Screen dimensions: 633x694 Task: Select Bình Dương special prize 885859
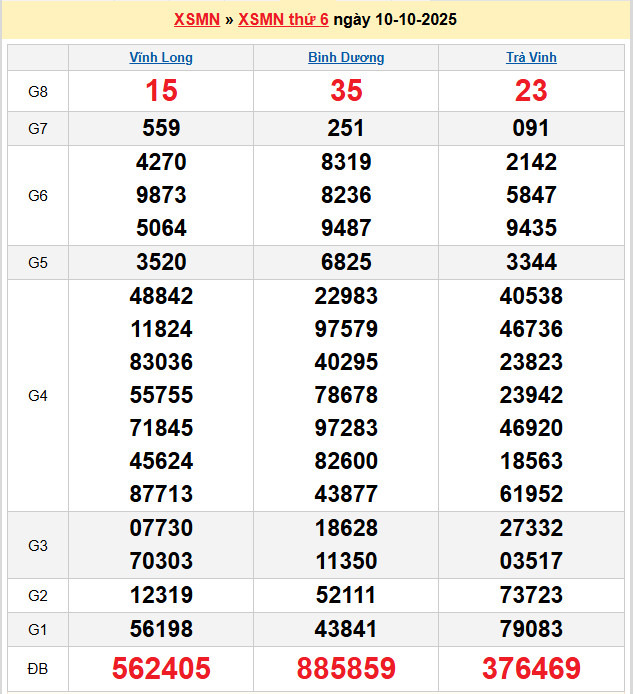point(346,669)
